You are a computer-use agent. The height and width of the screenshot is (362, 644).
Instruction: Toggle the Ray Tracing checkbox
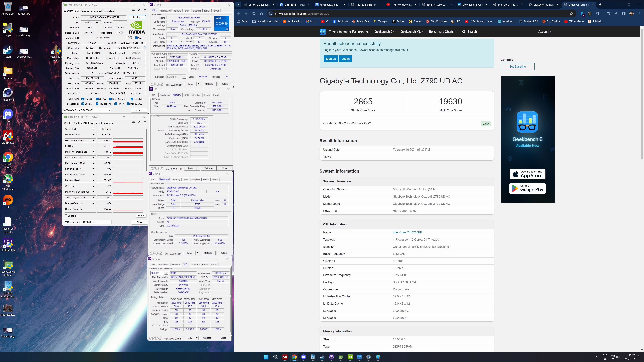(97, 104)
